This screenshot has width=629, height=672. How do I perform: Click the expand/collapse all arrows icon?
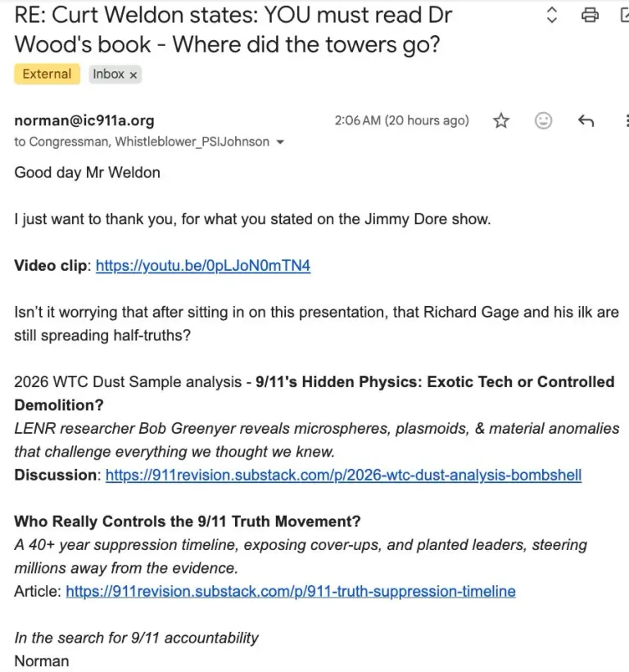[x=552, y=15]
